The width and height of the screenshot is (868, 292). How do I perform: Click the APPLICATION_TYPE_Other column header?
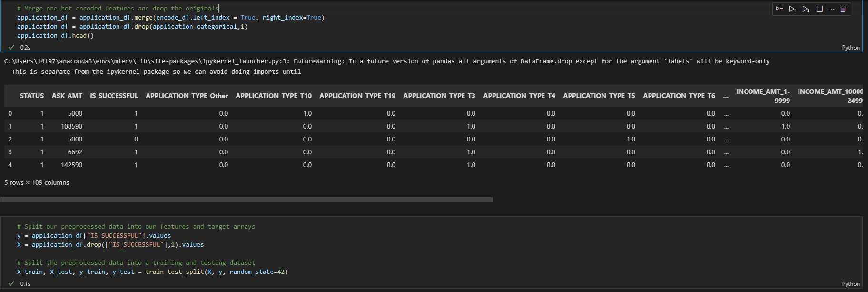click(x=187, y=96)
